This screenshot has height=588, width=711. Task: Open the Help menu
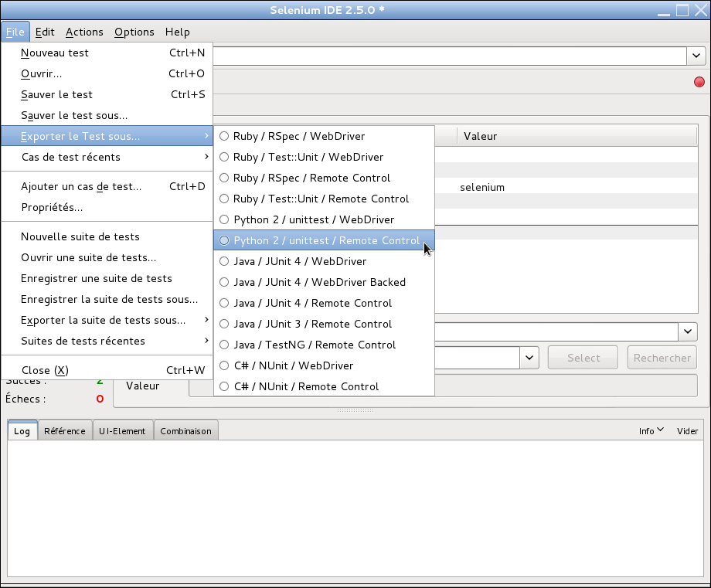click(177, 32)
